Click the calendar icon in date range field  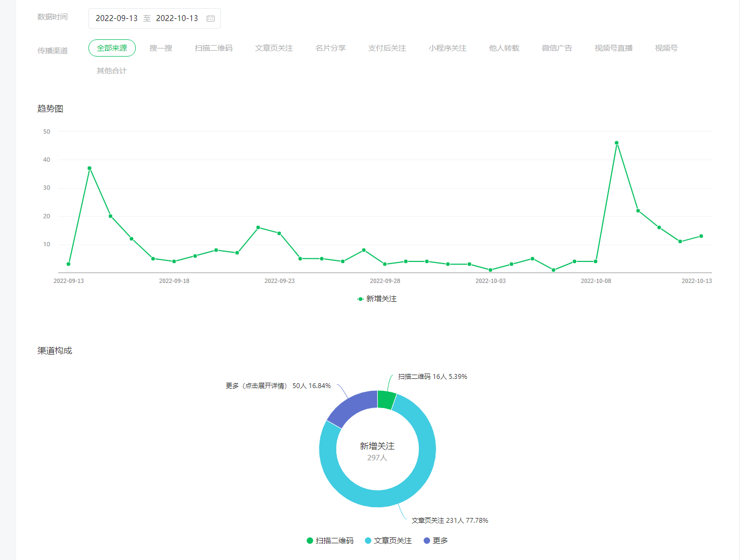tap(211, 18)
